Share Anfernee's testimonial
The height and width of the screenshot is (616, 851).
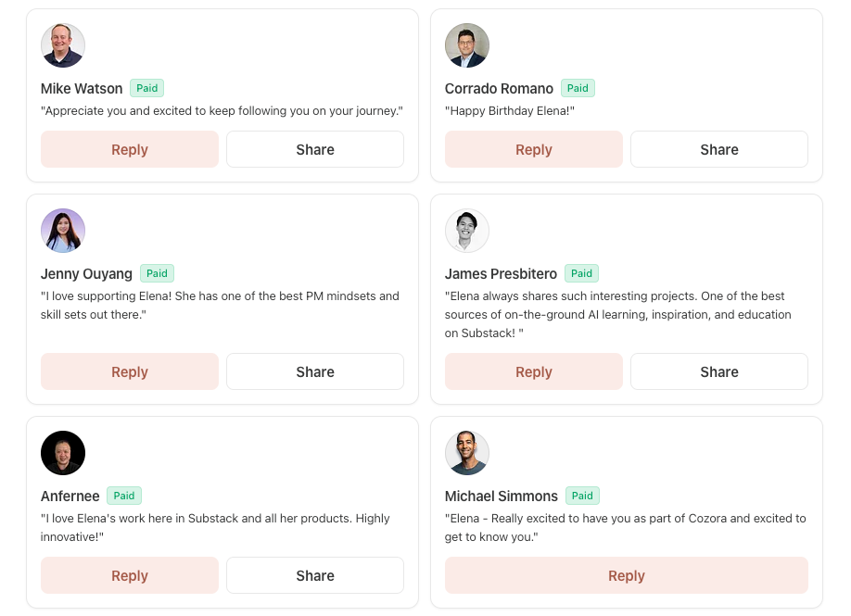[315, 575]
